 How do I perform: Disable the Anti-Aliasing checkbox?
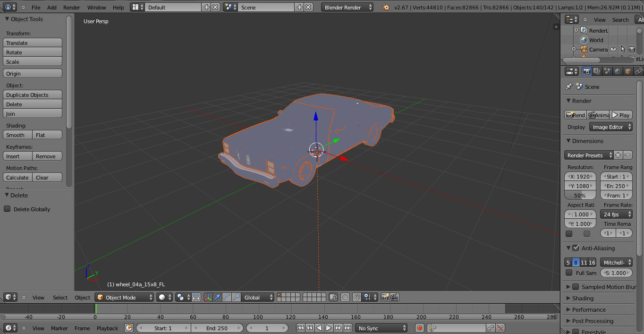tap(576, 248)
